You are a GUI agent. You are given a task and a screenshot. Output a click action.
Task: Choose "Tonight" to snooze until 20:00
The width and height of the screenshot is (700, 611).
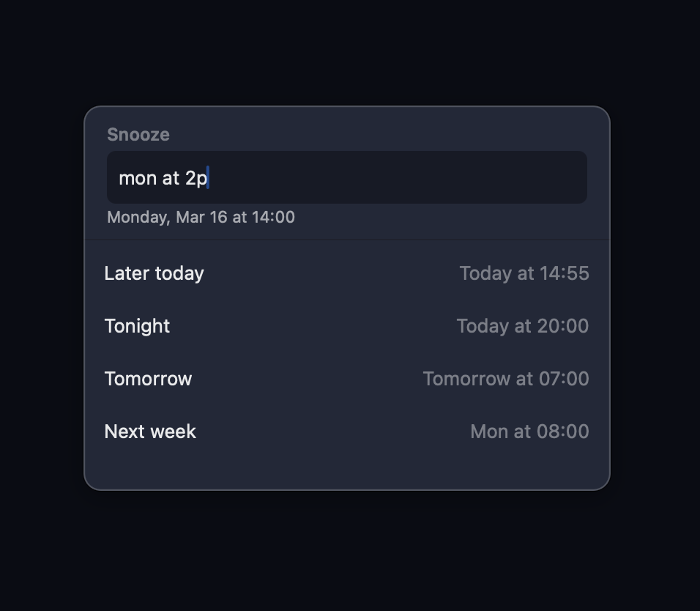coord(137,326)
